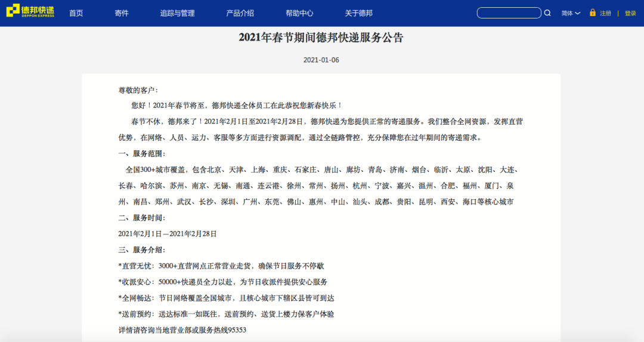Click the 三、服务介绍 section heading
The width and height of the screenshot is (644, 342).
point(142,249)
